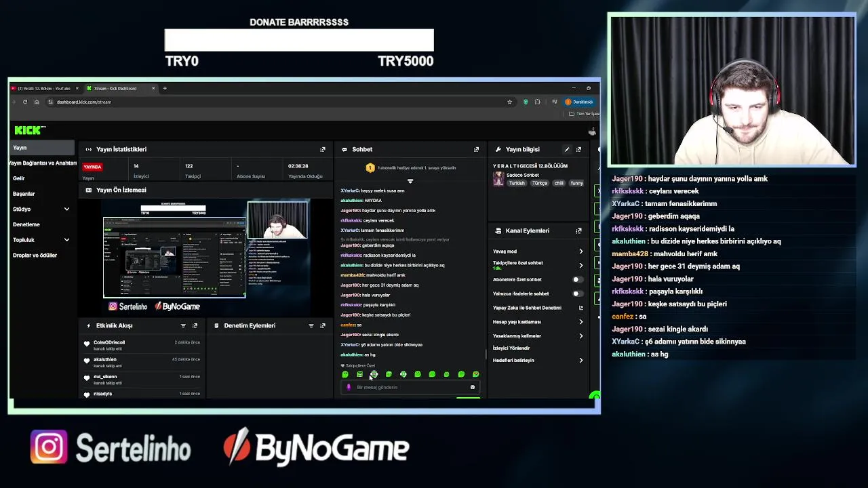Image resolution: width=868 pixels, height=488 pixels.
Task: Click the YAYINDA live status badge
Action: point(93,167)
